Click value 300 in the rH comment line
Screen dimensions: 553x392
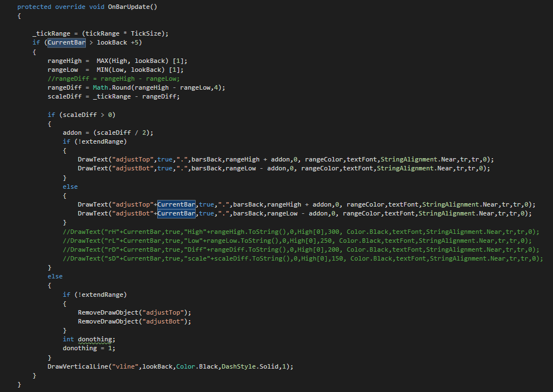[x=333, y=232]
